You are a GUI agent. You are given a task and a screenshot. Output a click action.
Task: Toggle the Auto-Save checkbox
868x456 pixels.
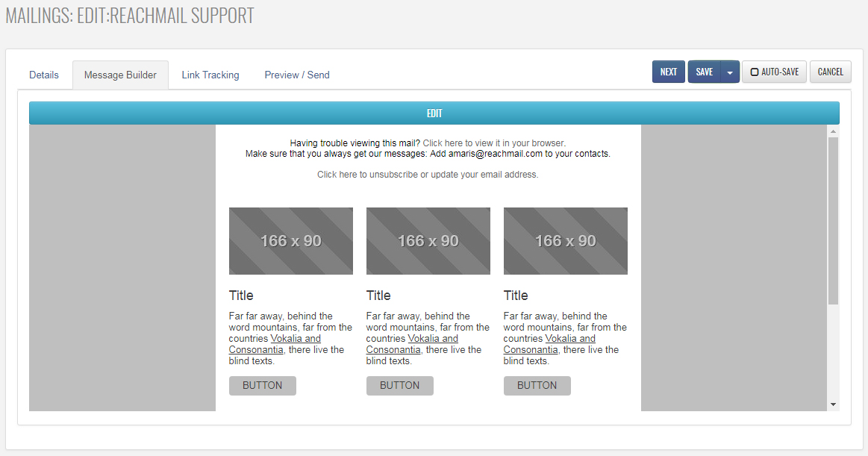coord(755,72)
